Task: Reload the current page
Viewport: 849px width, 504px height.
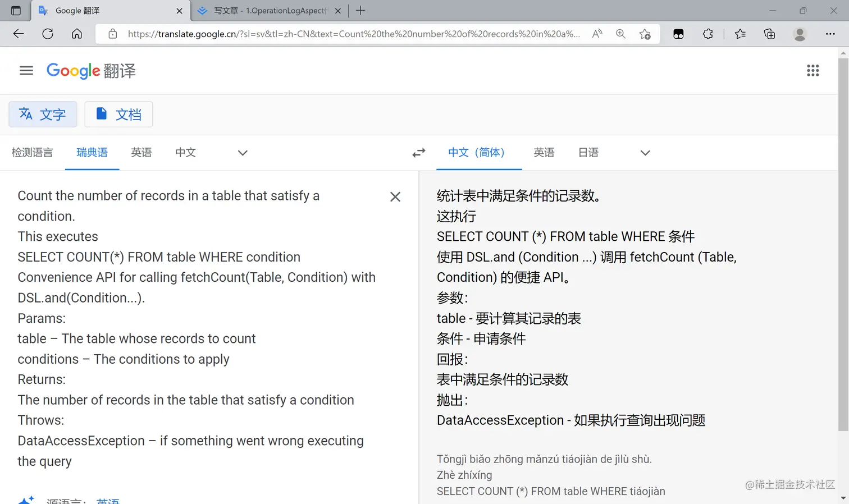Action: pyautogui.click(x=48, y=34)
